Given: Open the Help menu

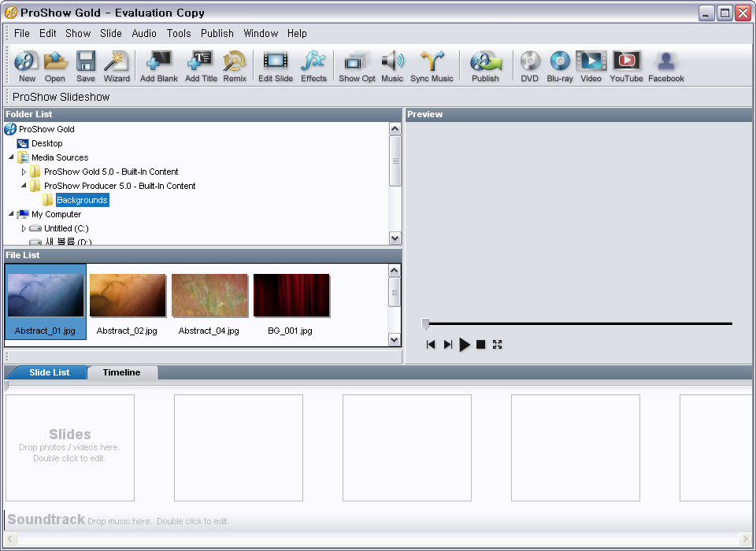Looking at the screenshot, I should (297, 33).
